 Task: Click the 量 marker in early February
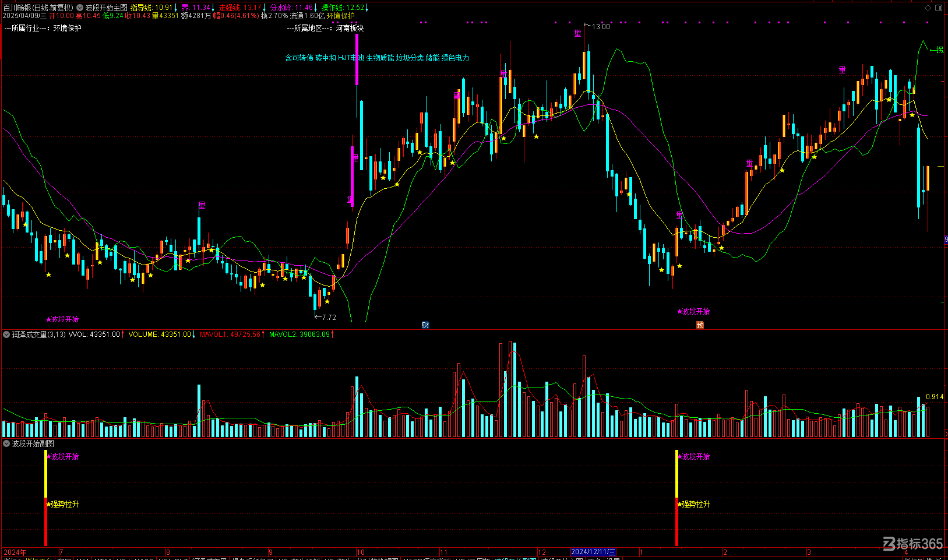(x=750, y=163)
